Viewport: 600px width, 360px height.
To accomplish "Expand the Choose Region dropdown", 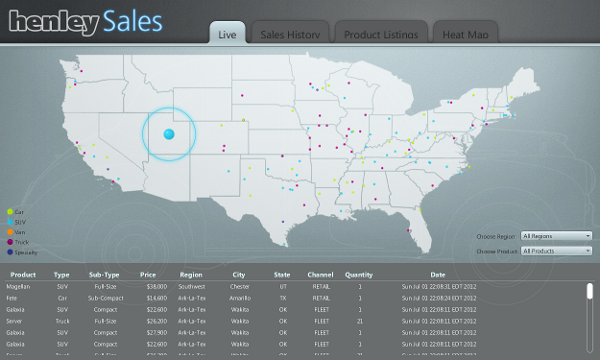I will pyautogui.click(x=556, y=236).
